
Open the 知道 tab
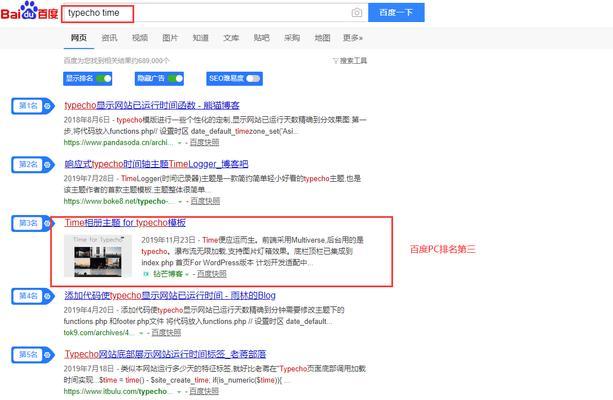(x=201, y=38)
